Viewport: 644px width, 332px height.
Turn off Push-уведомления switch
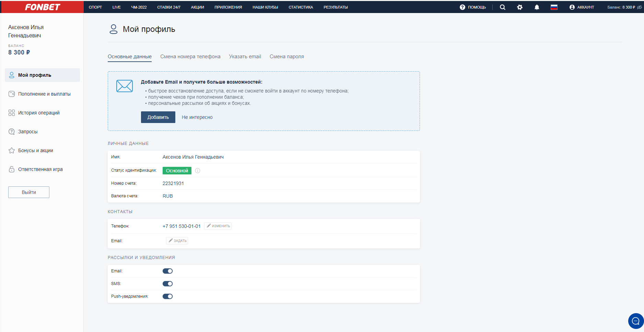click(x=167, y=296)
